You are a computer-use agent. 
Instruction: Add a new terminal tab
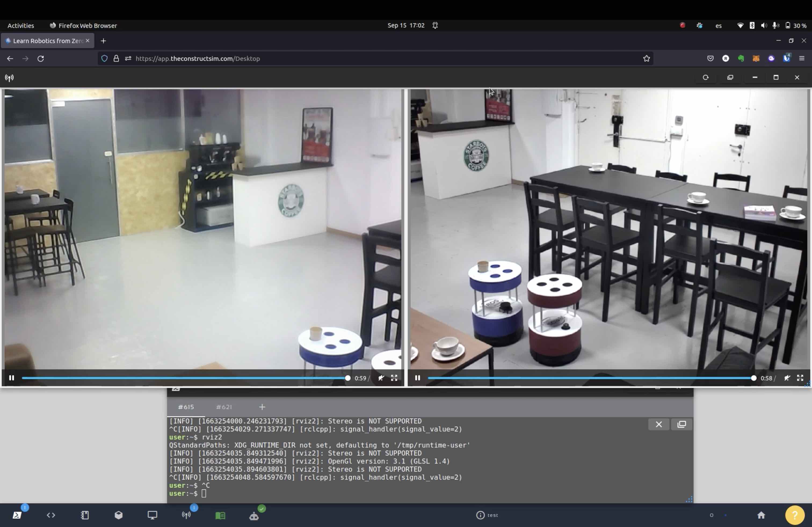(x=262, y=407)
